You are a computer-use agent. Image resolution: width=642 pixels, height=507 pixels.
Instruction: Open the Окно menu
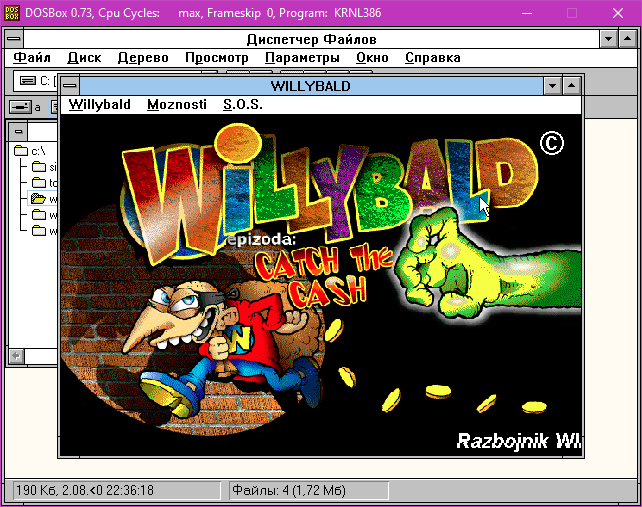tap(372, 58)
